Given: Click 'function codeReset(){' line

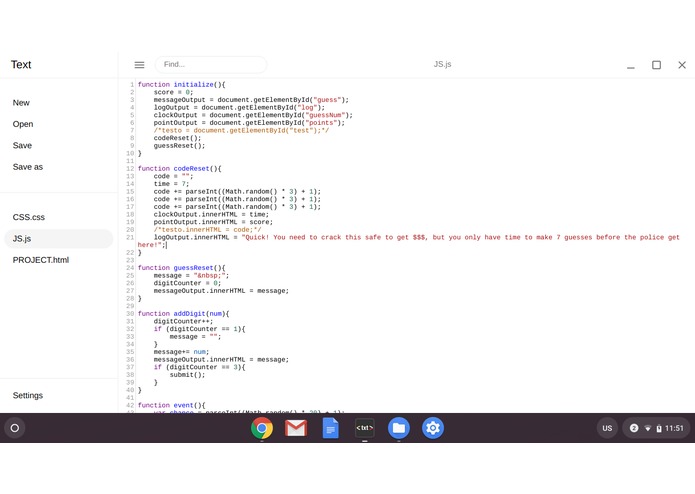Looking at the screenshot, I should (x=180, y=168).
